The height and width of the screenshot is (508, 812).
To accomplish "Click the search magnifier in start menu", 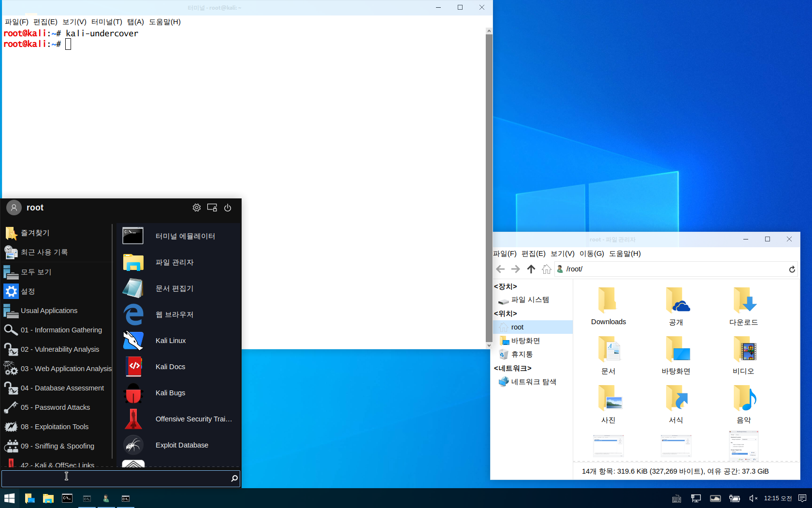I will click(x=234, y=478).
